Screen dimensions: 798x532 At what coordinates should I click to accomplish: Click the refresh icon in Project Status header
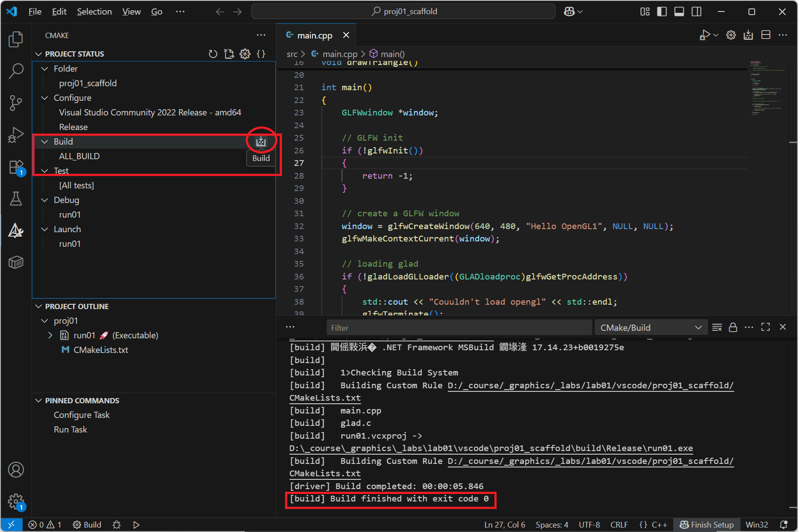[213, 54]
